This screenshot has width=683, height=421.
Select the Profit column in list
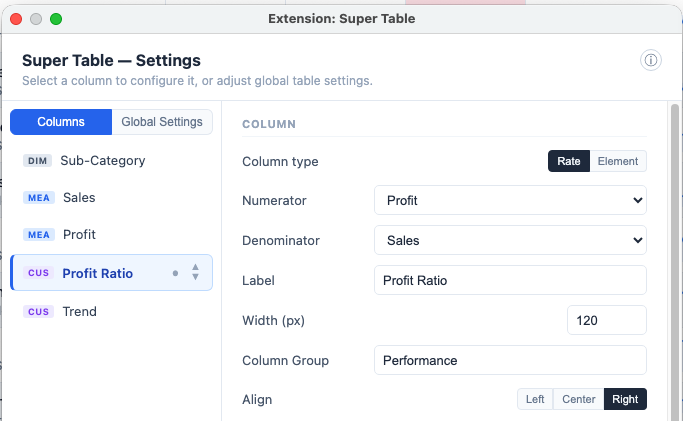pos(112,235)
